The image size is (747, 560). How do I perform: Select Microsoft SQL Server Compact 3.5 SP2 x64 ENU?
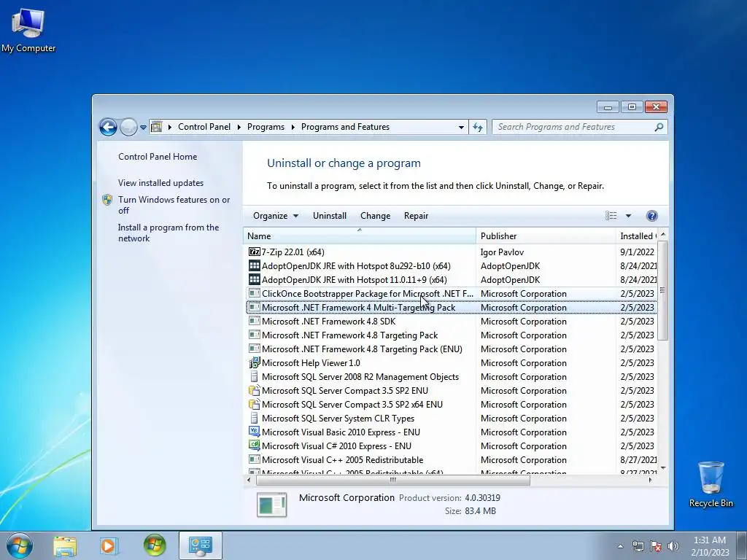451,404
